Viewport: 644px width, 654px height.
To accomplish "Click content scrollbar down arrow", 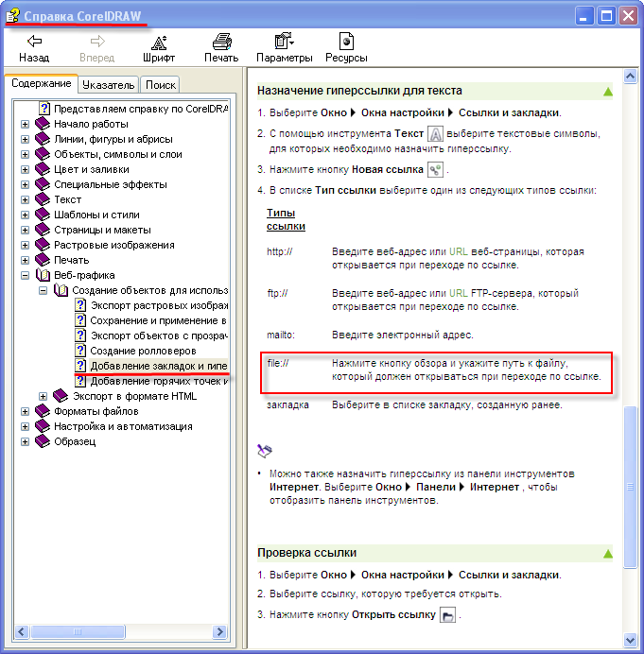I will 630,640.
